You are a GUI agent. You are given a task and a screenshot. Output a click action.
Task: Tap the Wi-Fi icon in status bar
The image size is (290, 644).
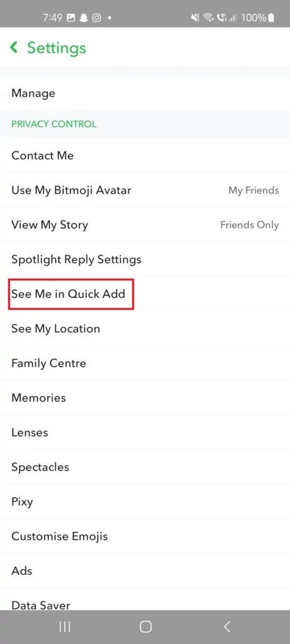[x=208, y=18]
